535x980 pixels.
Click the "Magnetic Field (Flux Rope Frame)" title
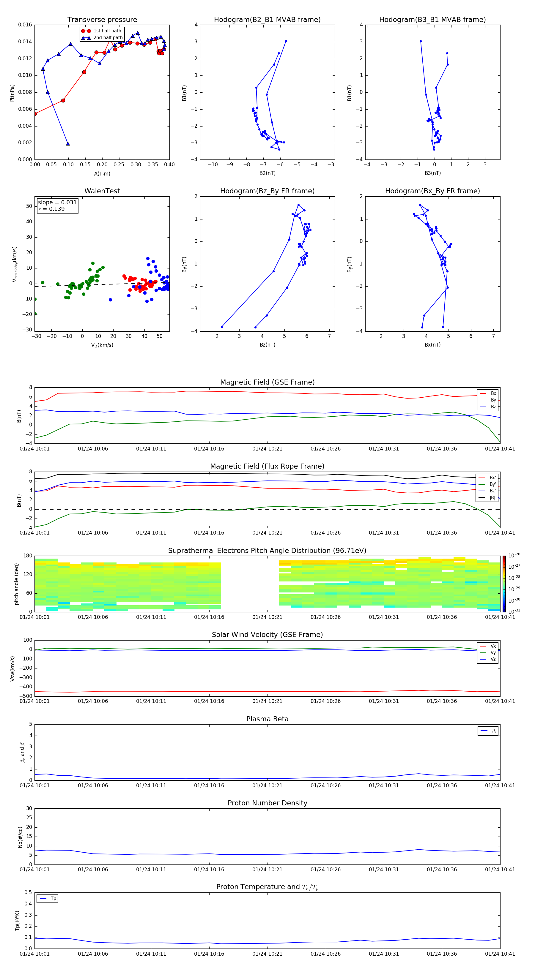[267, 467]
